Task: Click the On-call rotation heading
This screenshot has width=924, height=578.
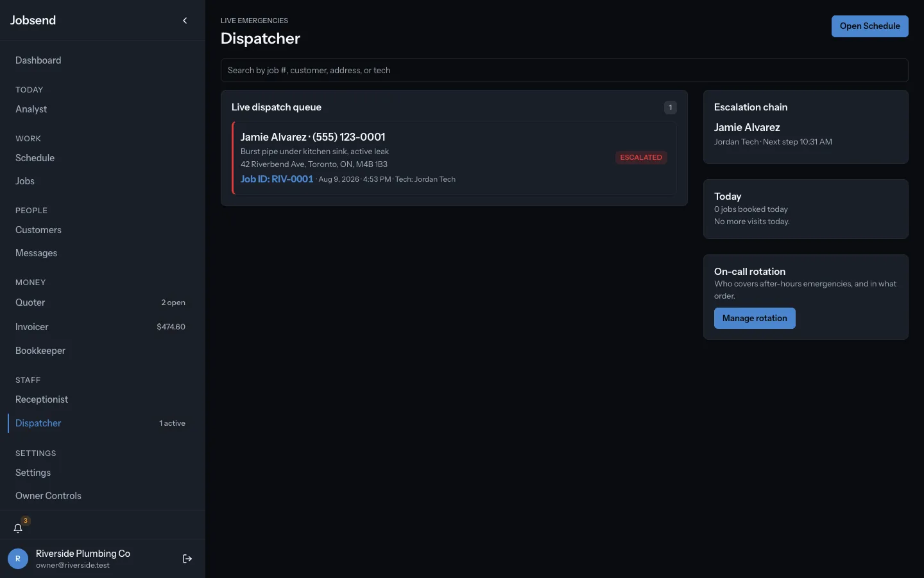Action: click(749, 272)
